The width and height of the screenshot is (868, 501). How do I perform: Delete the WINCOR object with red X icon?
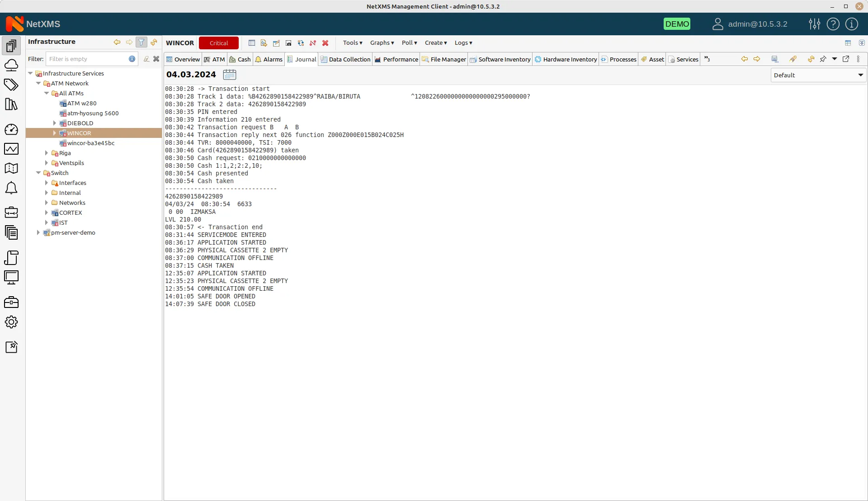coord(325,43)
